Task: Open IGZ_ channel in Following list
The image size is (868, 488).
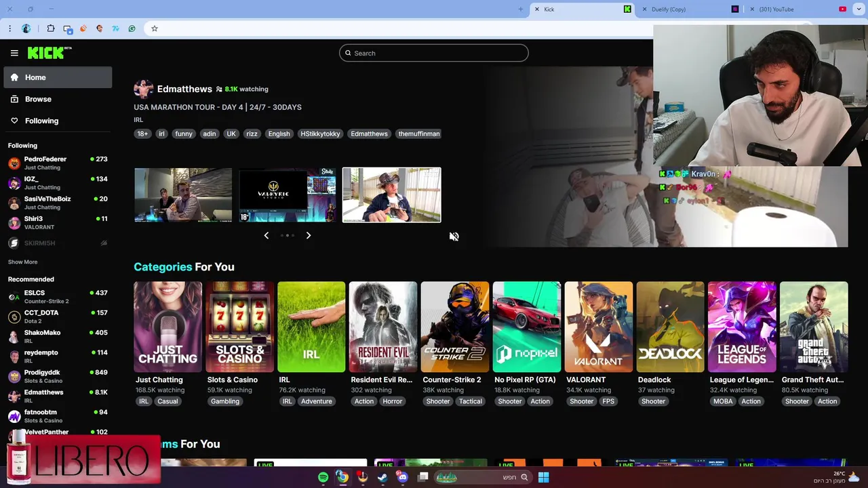Action: (58, 183)
